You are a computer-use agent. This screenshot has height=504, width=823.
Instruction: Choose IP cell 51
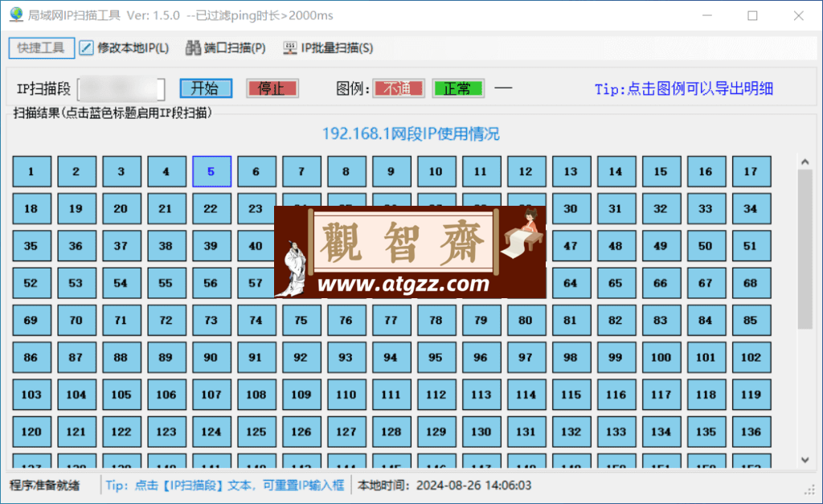[x=751, y=246]
